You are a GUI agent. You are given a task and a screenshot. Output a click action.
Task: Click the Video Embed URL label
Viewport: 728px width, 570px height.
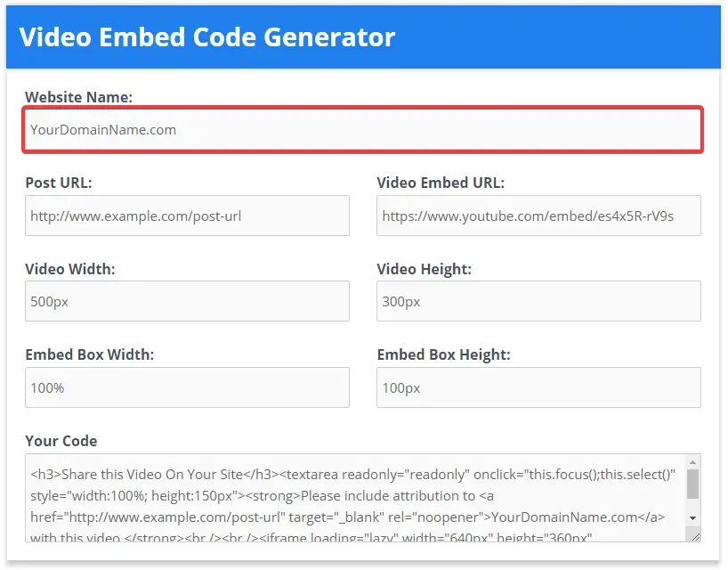coord(441,183)
